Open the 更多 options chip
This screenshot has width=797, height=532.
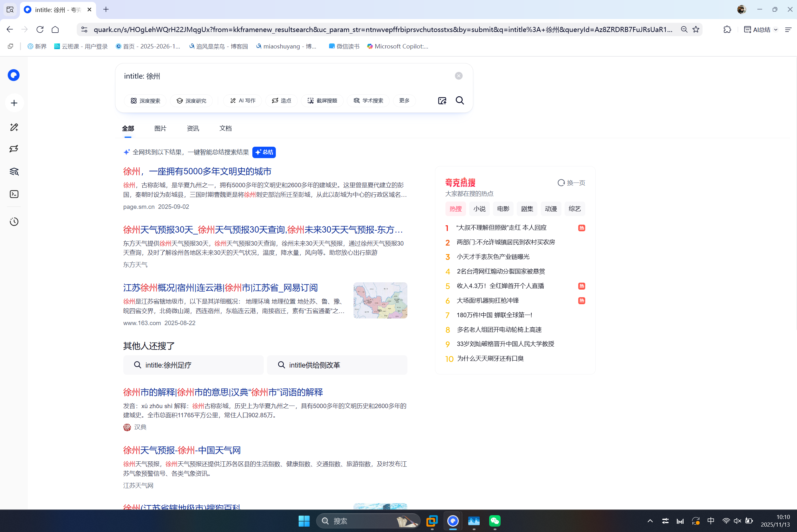click(x=404, y=100)
